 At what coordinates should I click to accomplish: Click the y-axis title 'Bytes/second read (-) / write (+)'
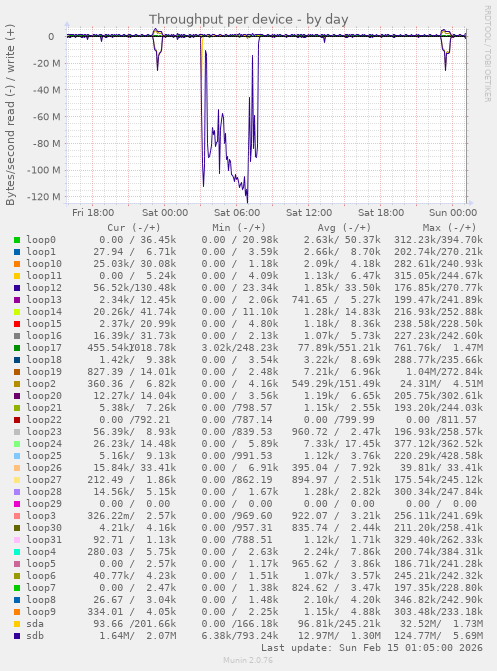pyautogui.click(x=10, y=114)
